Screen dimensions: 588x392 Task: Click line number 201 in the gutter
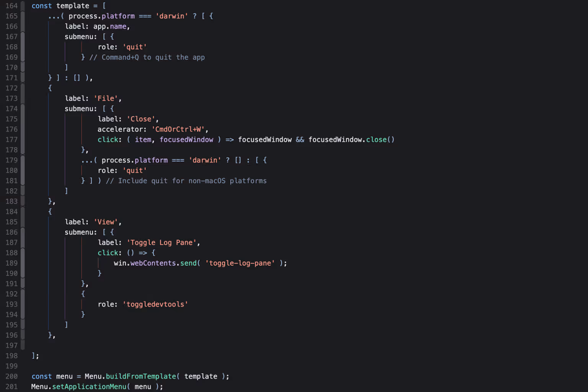tap(11, 387)
